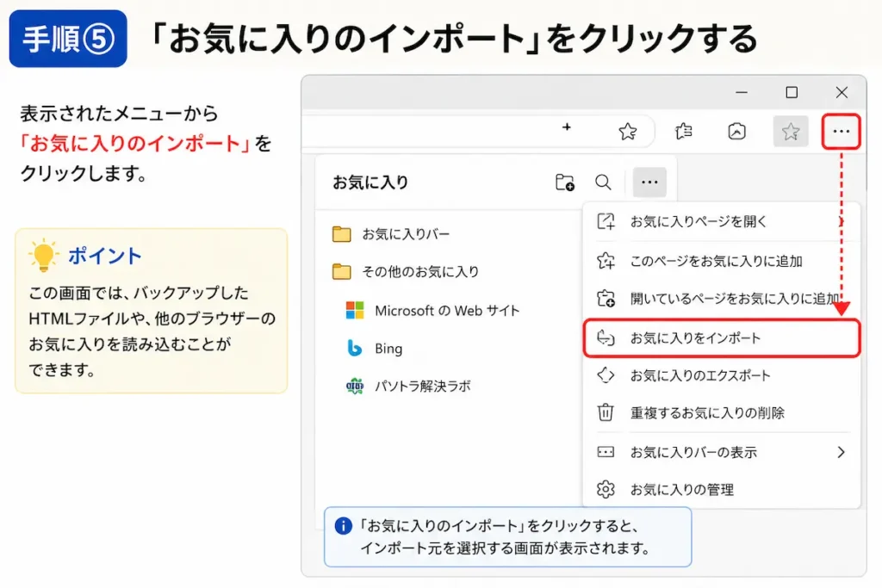
Task: Click the お気に入りバー folder icon
Action: pos(341,234)
